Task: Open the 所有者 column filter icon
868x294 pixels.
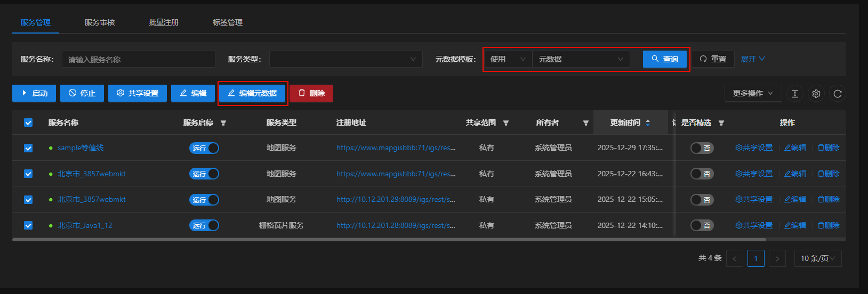Action: click(x=585, y=123)
